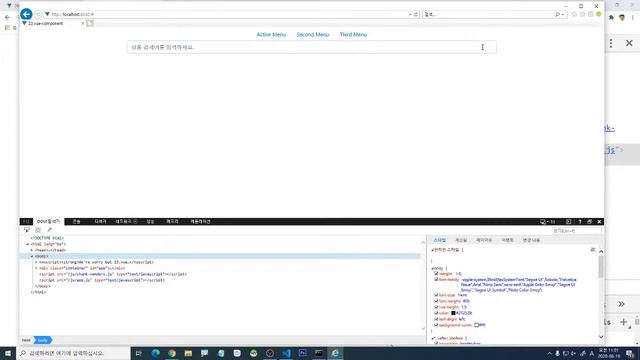Click the styles pane scroll down arrow
Image resolution: width=640 pixels, height=360 pixels.
pyautogui.click(x=601, y=337)
